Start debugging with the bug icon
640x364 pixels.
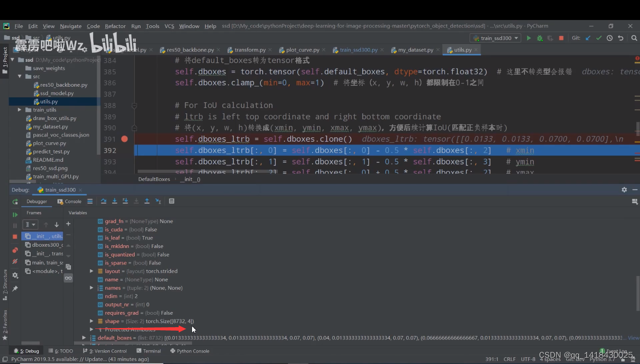pos(540,38)
